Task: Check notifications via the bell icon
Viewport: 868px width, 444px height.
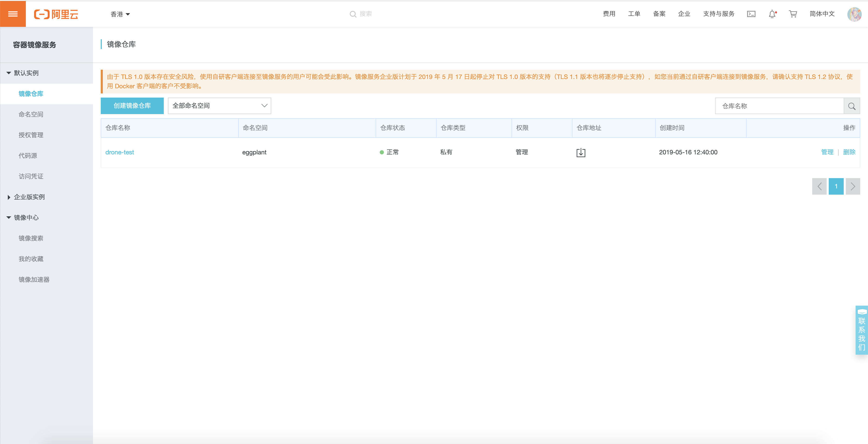Action: [x=772, y=14]
